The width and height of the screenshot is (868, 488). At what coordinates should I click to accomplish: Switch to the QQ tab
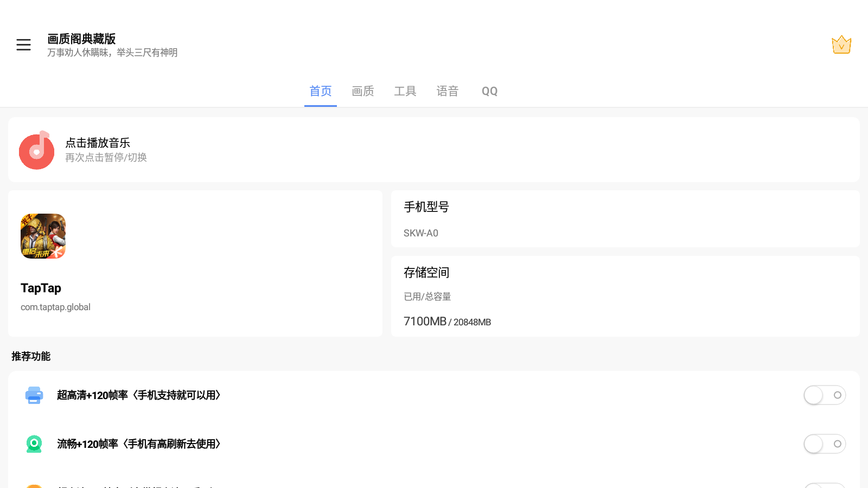pyautogui.click(x=490, y=91)
